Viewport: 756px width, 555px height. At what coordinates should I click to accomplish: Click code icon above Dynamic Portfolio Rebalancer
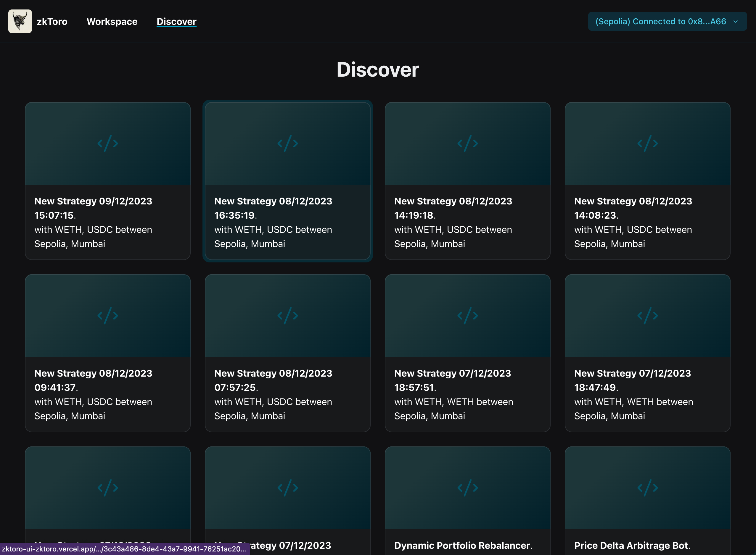467,488
